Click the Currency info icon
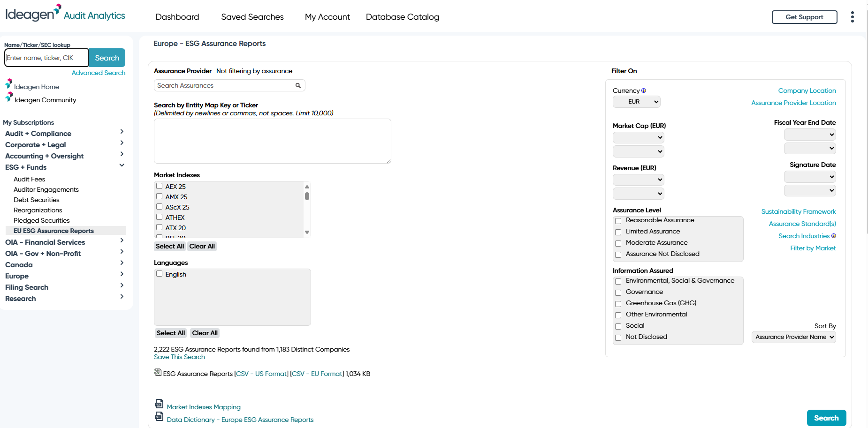Screen dimensions: 868x428 coord(644,90)
